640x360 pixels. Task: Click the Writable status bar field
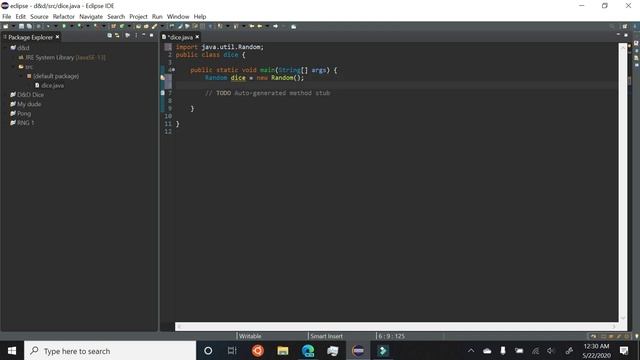250,336
